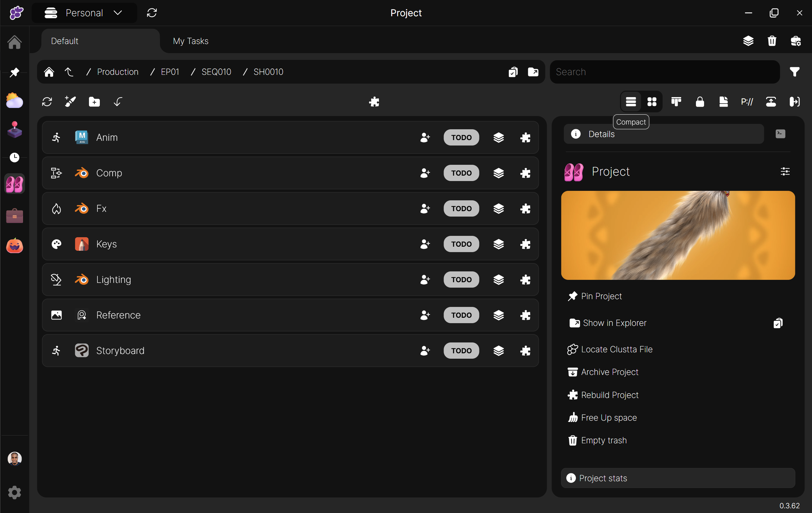
Task: Click the add folder icon in the toolbar
Action: [94, 102]
